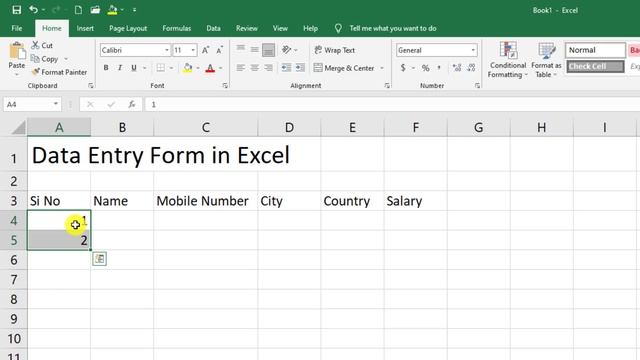This screenshot has width=640, height=360.
Task: Select cell A5 containing 2
Action: (59, 240)
